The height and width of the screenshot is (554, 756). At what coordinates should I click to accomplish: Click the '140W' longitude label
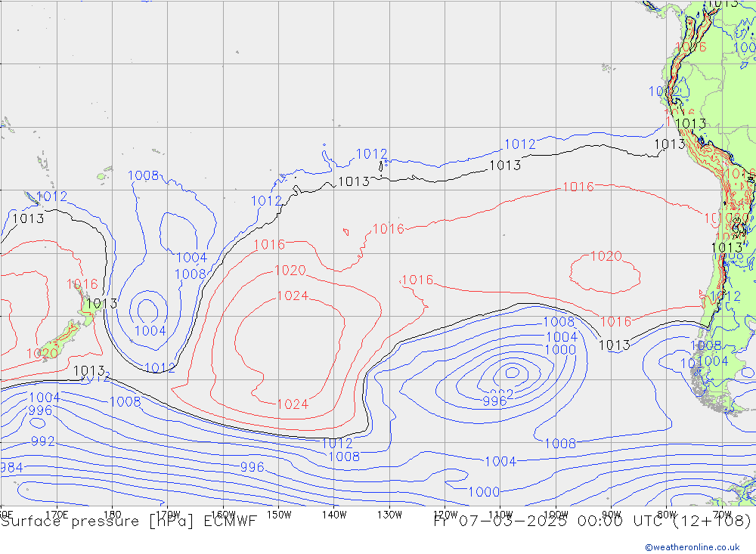click(x=334, y=515)
